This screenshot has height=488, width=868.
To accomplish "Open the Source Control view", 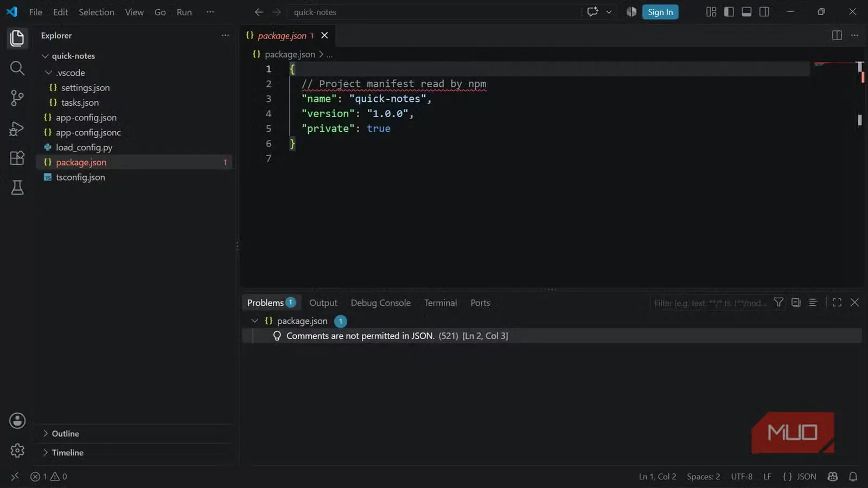I will [x=17, y=98].
